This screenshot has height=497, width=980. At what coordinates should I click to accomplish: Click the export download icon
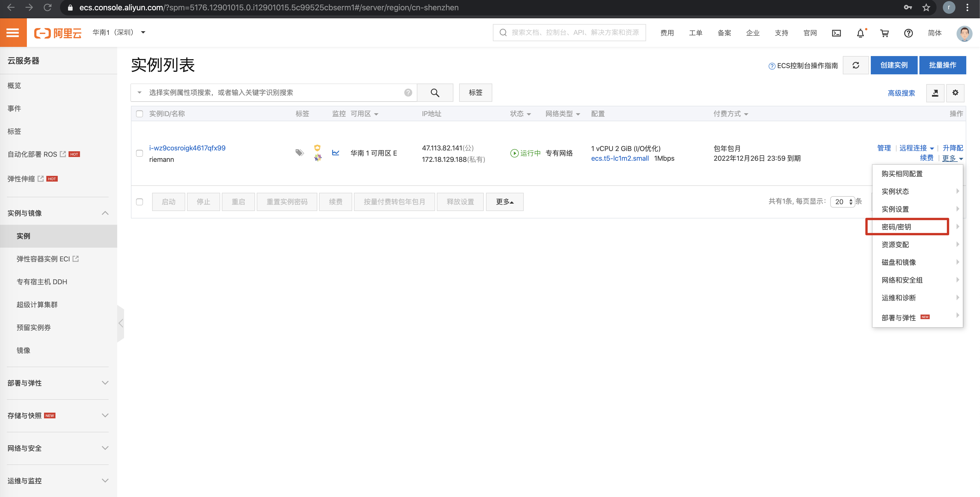click(x=935, y=93)
